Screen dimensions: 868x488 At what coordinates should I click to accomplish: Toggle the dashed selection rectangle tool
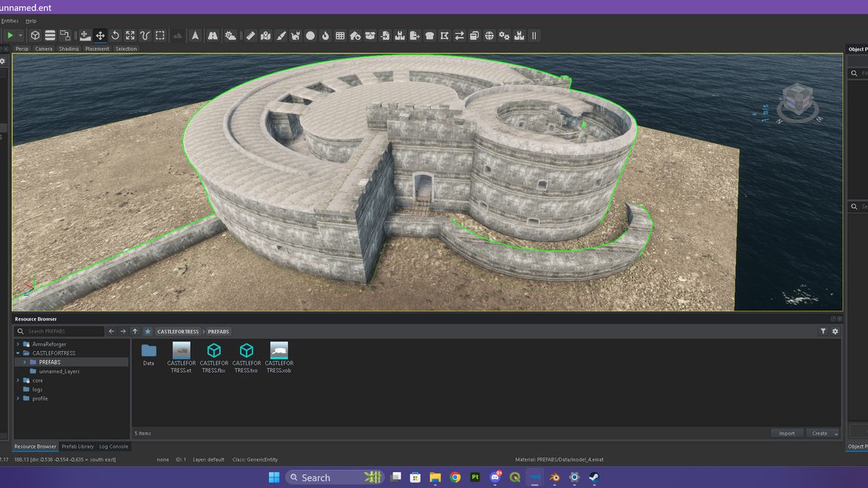pos(160,35)
